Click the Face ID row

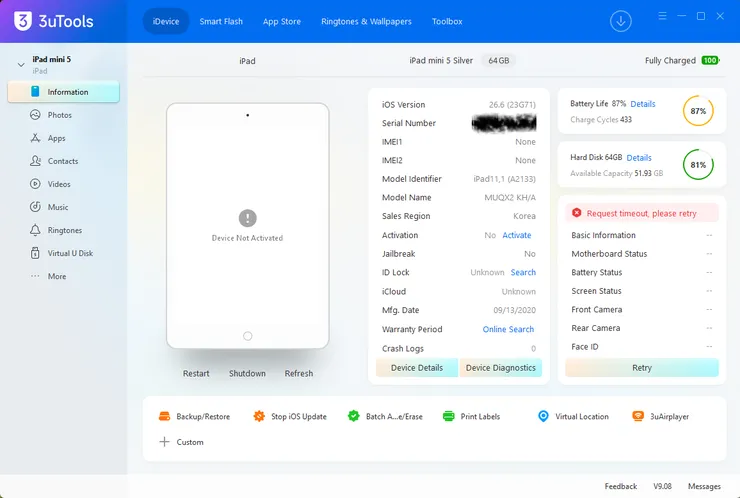click(x=642, y=347)
